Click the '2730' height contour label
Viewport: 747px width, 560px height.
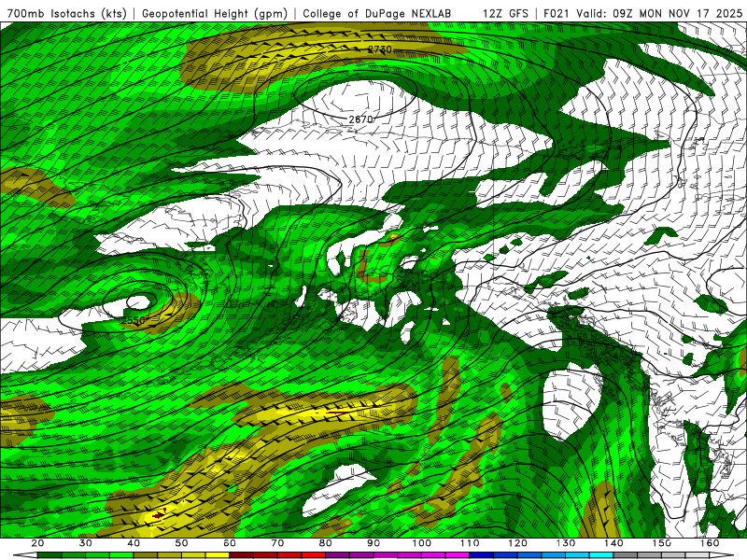click(x=380, y=49)
